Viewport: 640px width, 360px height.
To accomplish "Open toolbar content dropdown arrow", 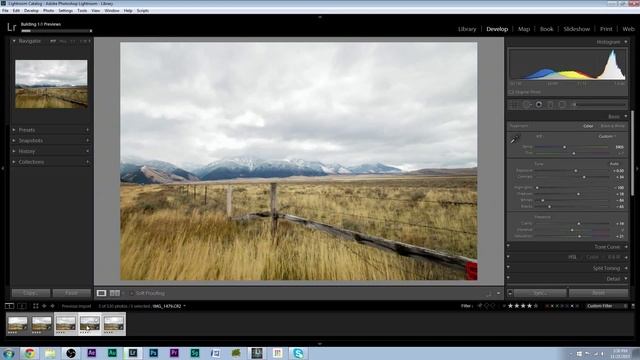I will point(499,293).
